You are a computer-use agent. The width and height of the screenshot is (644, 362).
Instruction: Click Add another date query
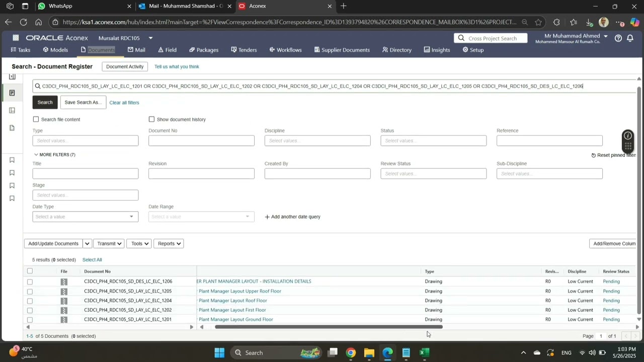tap(292, 217)
